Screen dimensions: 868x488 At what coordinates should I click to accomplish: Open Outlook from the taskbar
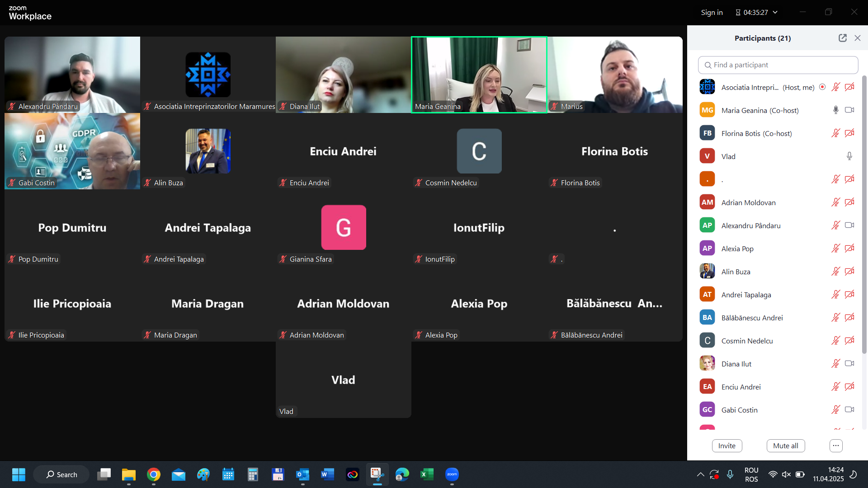pyautogui.click(x=303, y=474)
